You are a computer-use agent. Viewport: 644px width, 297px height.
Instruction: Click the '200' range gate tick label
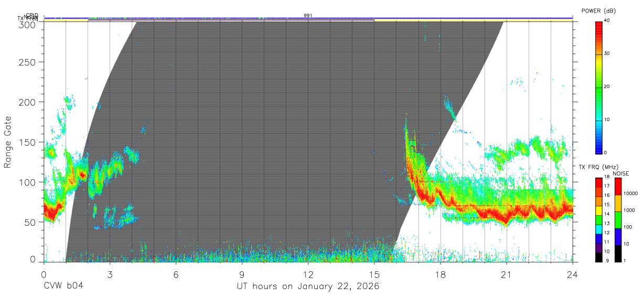pos(28,102)
